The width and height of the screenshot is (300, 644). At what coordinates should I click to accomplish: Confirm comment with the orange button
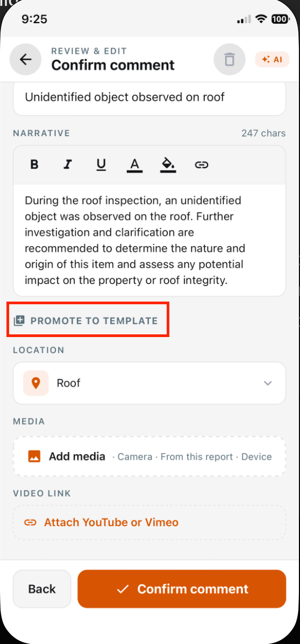(182, 589)
